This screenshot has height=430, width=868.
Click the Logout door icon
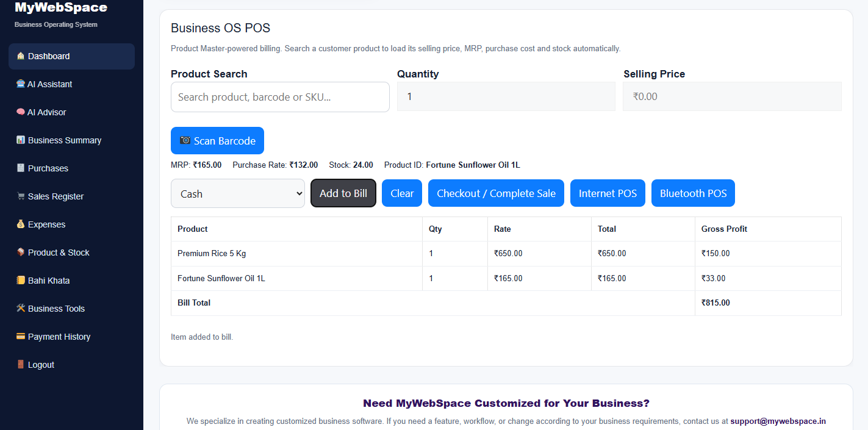click(21, 365)
